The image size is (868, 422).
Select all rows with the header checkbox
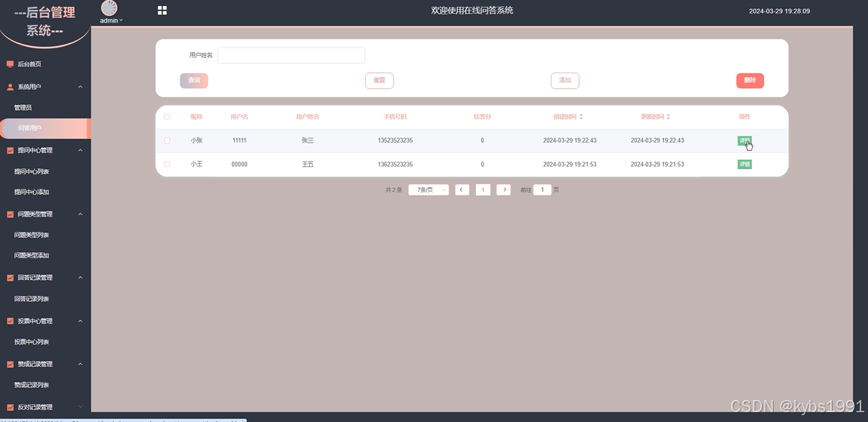click(167, 117)
